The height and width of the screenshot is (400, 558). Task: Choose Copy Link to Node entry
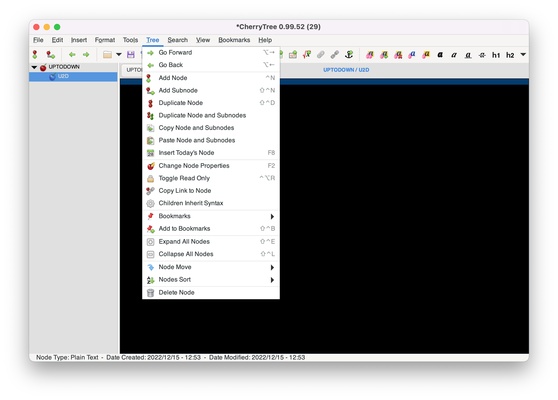tap(211, 191)
